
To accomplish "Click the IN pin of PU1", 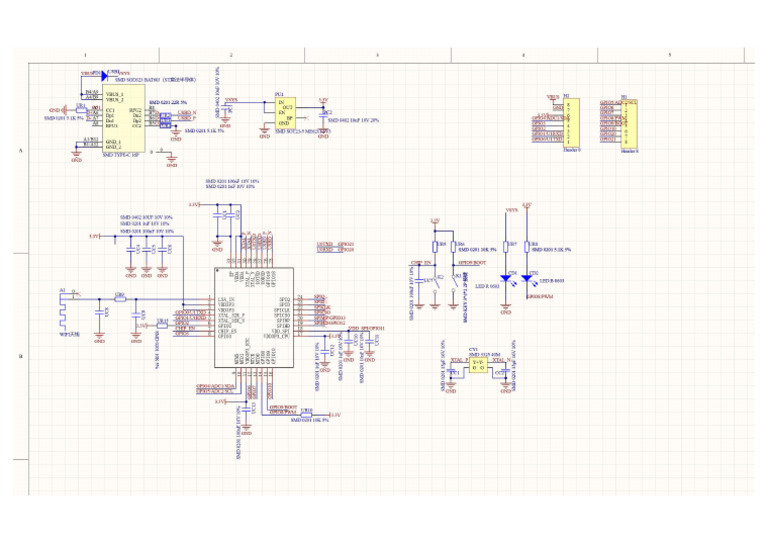I will pos(281,102).
